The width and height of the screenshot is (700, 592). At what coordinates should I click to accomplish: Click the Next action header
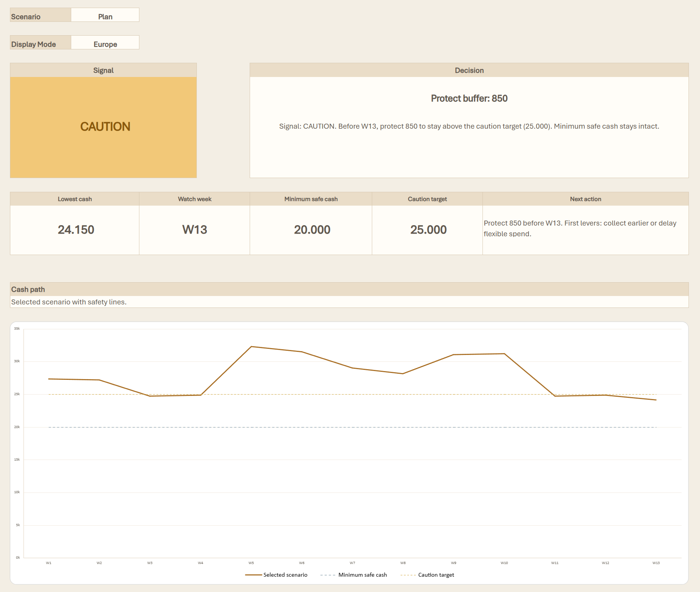586,199
